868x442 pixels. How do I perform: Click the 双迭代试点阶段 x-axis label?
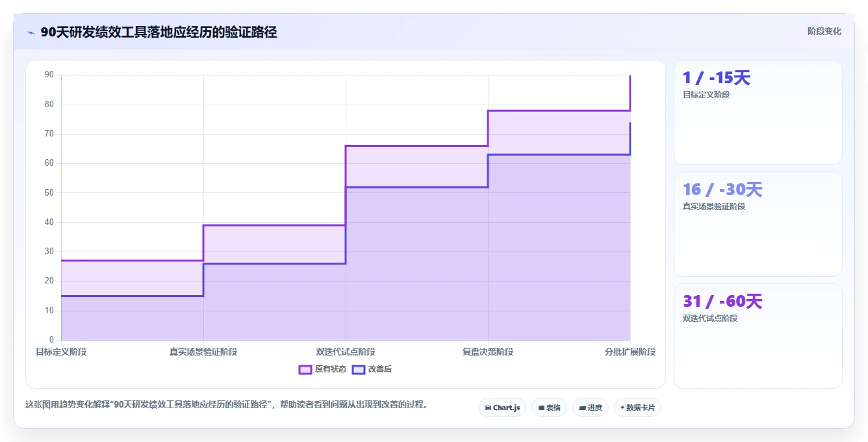pos(346,352)
